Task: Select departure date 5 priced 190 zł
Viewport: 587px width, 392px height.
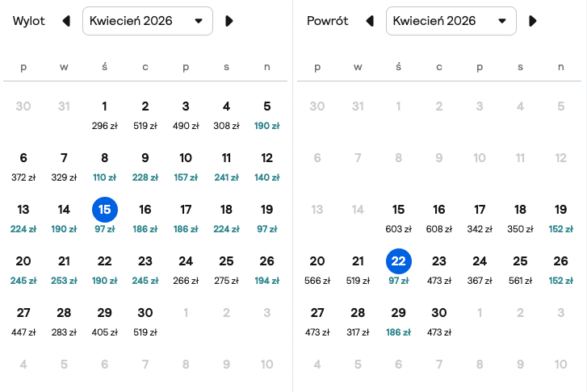Action: click(267, 115)
